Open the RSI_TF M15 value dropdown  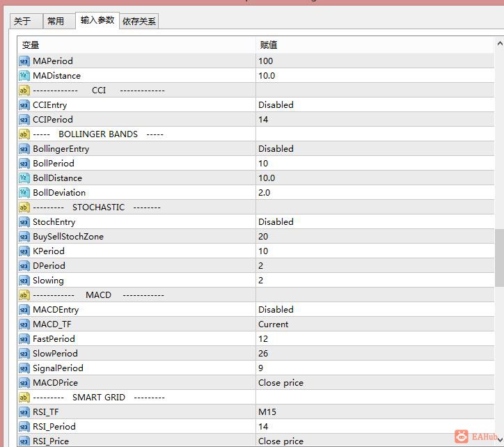click(375, 412)
